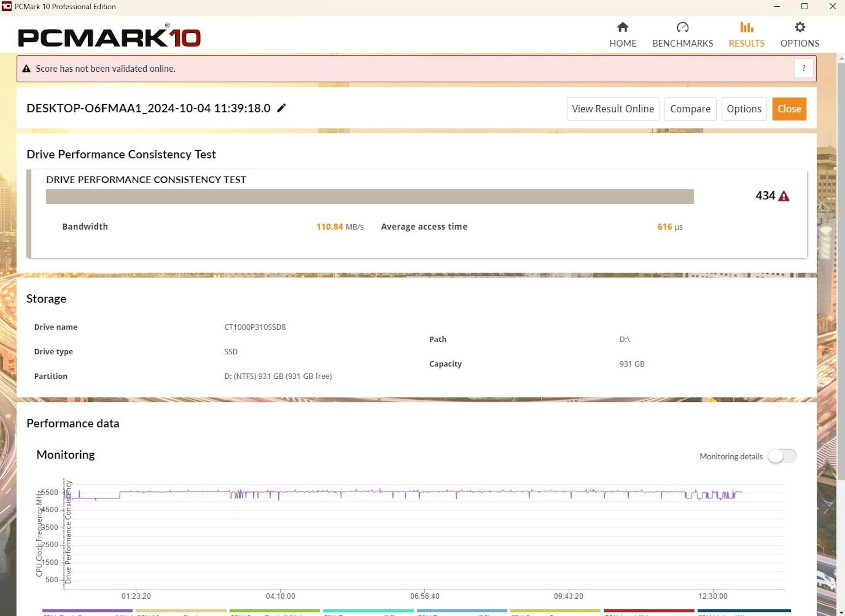Click the Bandwidth label
Image resolution: width=845 pixels, height=616 pixels.
(x=85, y=227)
